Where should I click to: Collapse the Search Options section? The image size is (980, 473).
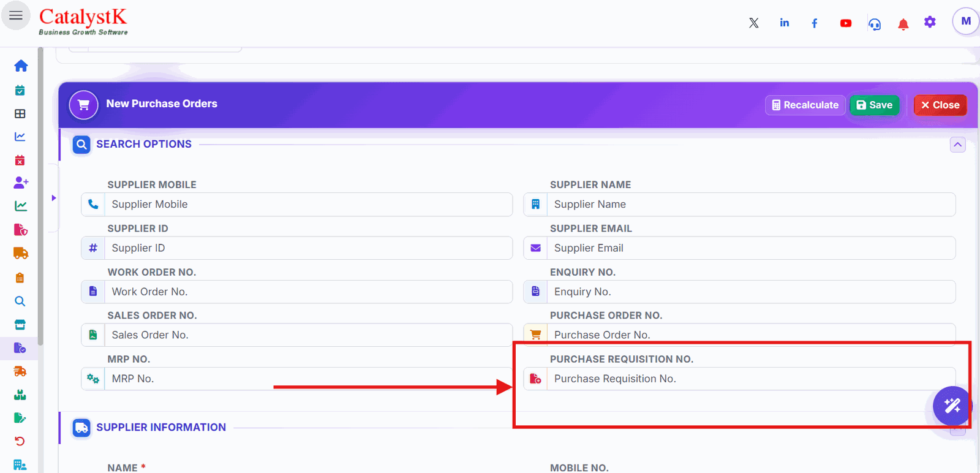pos(958,145)
